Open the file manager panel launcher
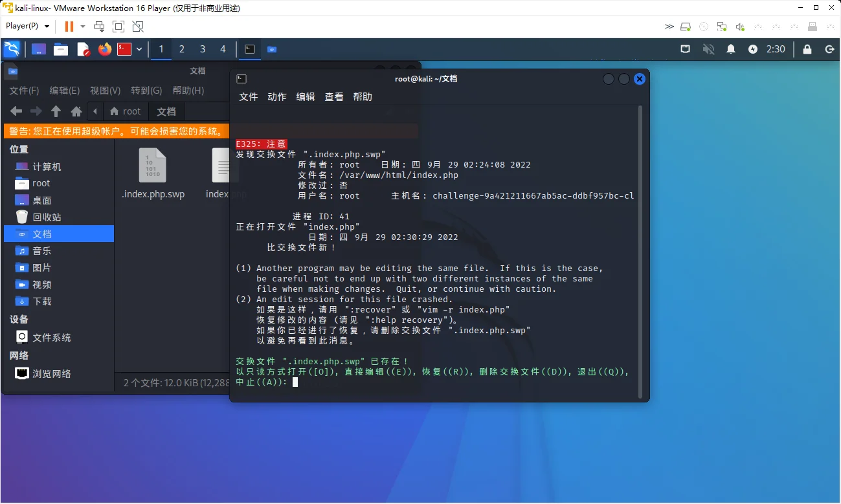The width and height of the screenshot is (841, 504). [61, 49]
